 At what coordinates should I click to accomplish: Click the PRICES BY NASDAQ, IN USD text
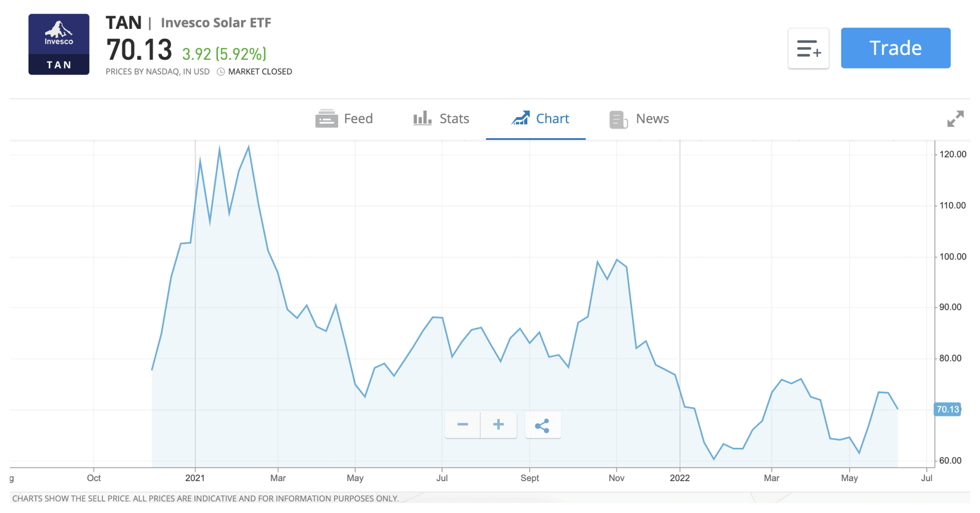click(x=158, y=72)
